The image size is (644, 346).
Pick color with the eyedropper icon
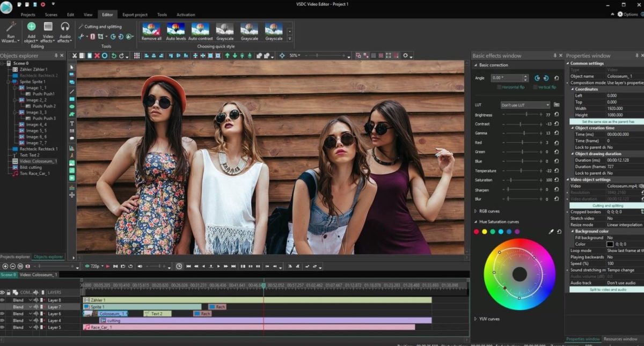(550, 232)
